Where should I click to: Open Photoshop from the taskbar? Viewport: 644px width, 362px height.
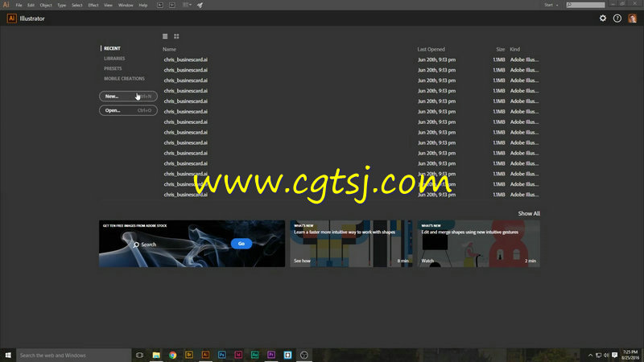[x=222, y=355]
